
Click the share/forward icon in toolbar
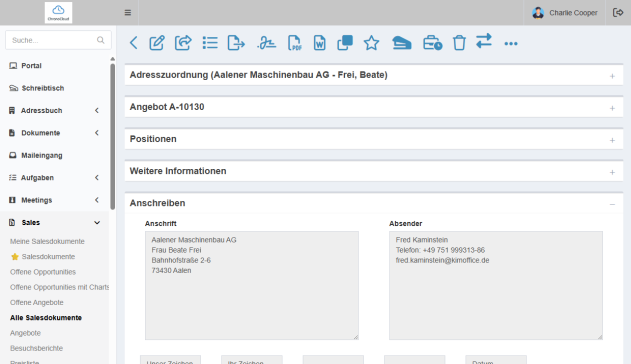[183, 43]
